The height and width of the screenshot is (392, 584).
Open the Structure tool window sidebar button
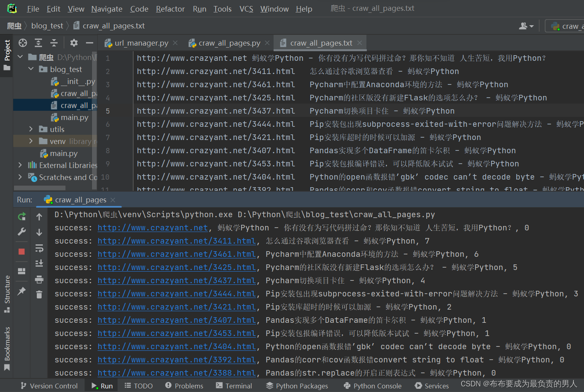[x=7, y=294]
